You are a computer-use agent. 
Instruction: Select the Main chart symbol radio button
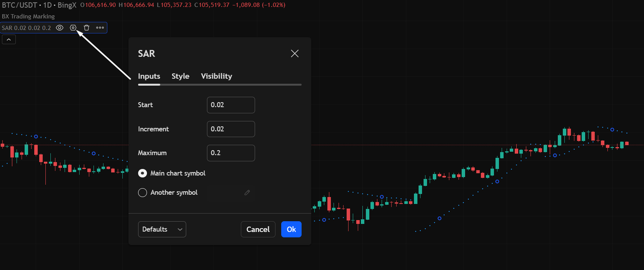[142, 173]
